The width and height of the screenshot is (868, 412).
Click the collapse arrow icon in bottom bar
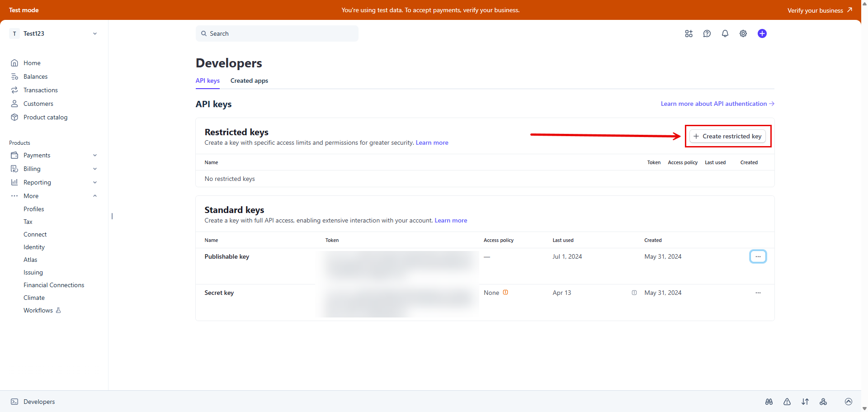pyautogui.click(x=848, y=402)
